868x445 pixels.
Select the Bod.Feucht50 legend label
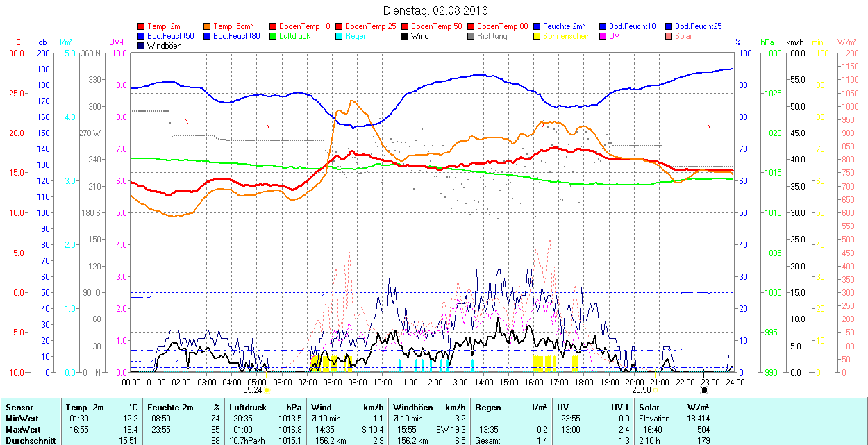click(x=171, y=36)
